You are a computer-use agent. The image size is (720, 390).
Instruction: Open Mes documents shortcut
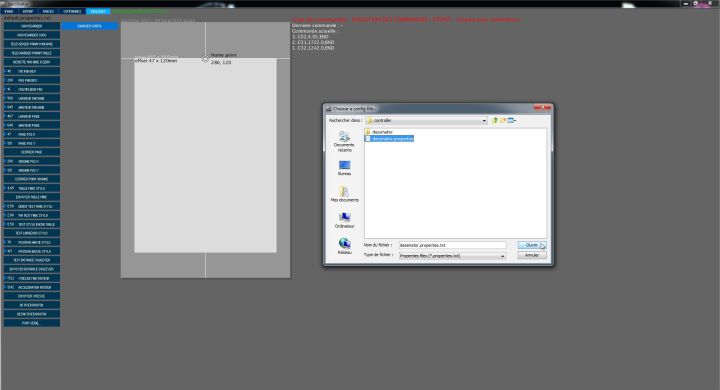[x=344, y=193]
